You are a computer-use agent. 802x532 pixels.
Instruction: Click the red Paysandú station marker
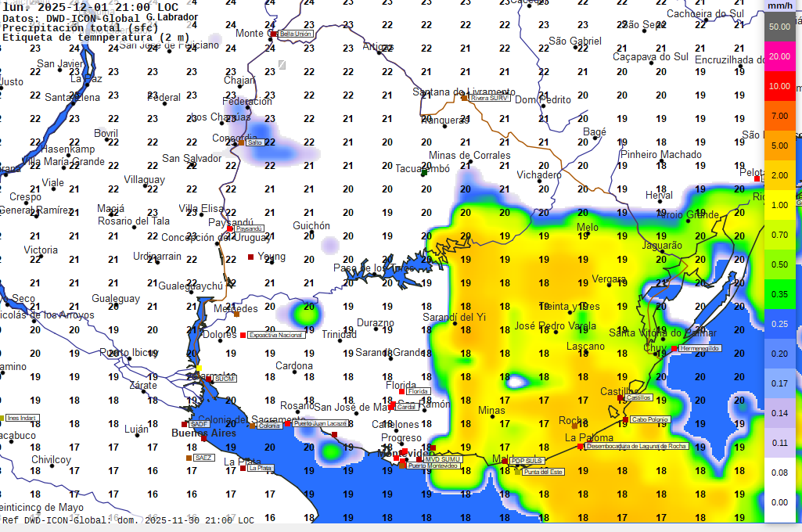tap(230, 228)
